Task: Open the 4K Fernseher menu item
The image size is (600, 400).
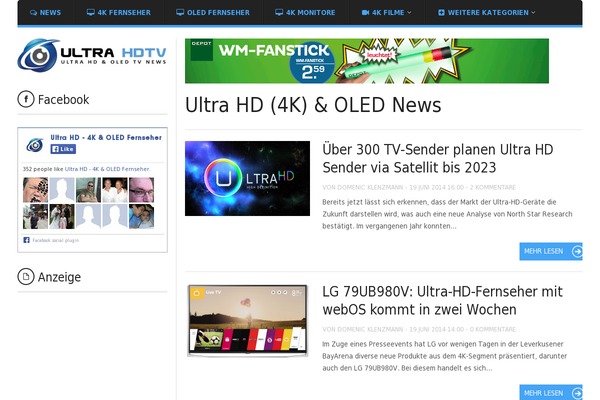Action: 119,13
